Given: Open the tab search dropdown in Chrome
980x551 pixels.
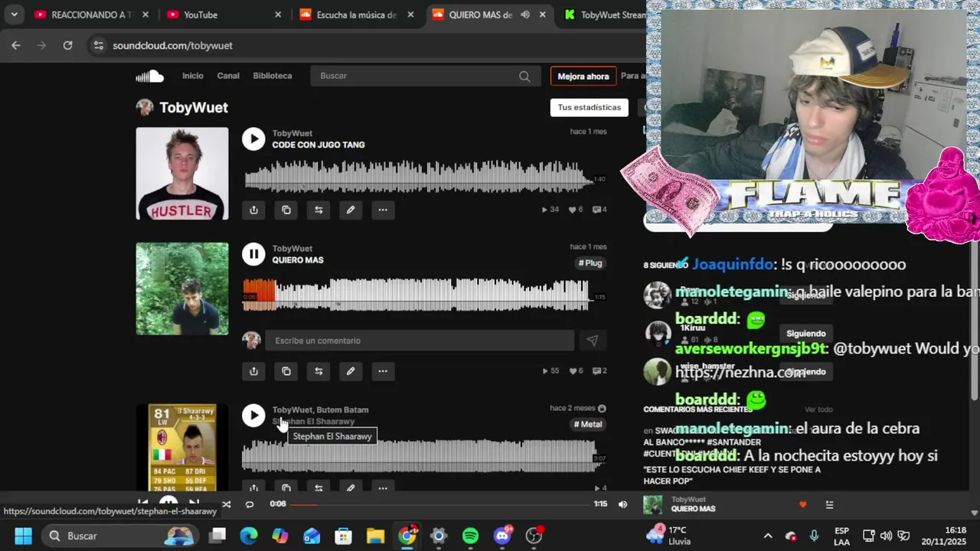Looking at the screenshot, I should coord(14,15).
